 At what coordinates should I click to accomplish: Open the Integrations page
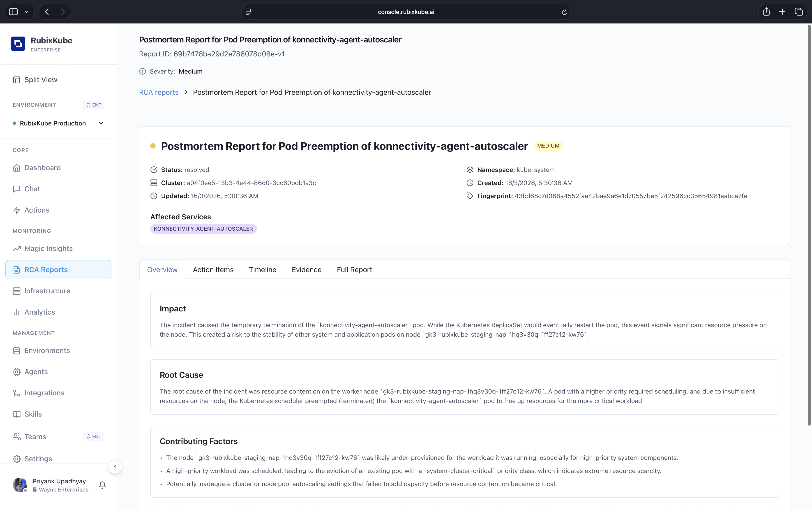click(x=44, y=393)
